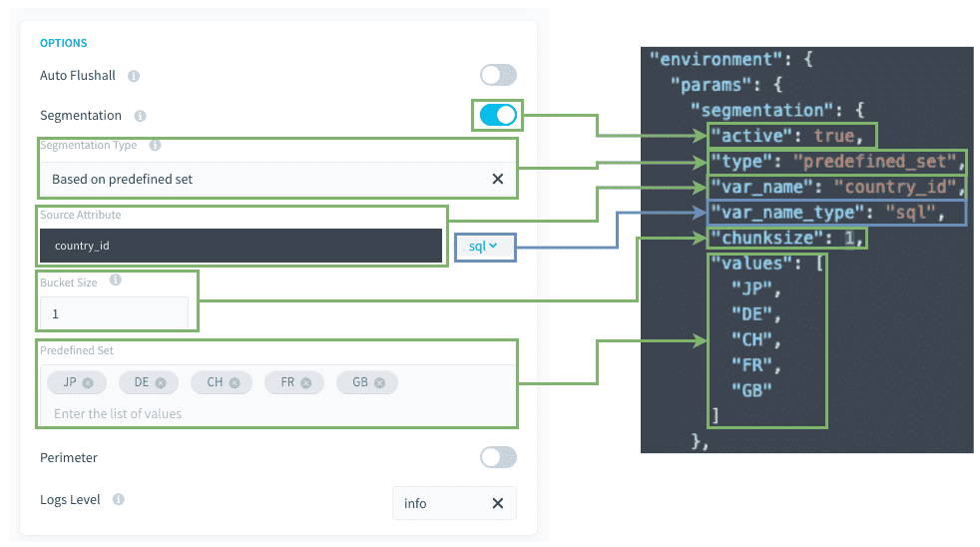The image size is (980, 547).
Task: Select the JP chip label
Action: pos(70,382)
